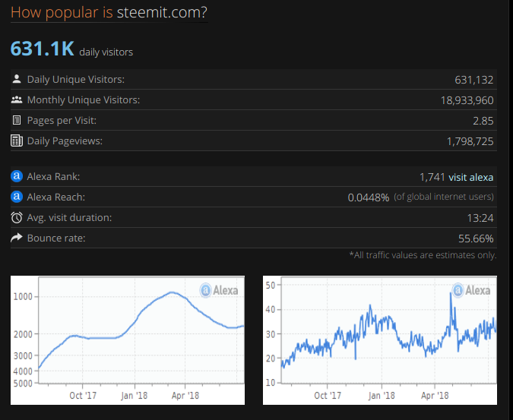Click the 'Bounce rate:' label
The width and height of the screenshot is (513, 420).
(x=56, y=238)
